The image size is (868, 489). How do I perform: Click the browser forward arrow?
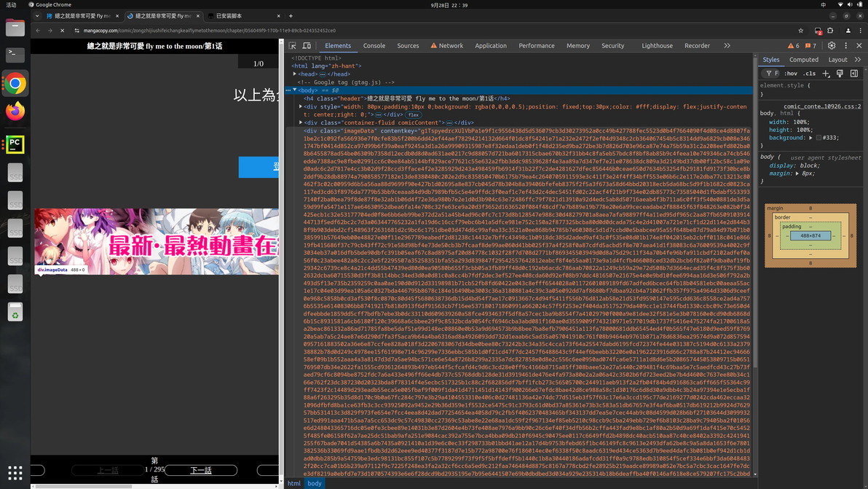(50, 31)
